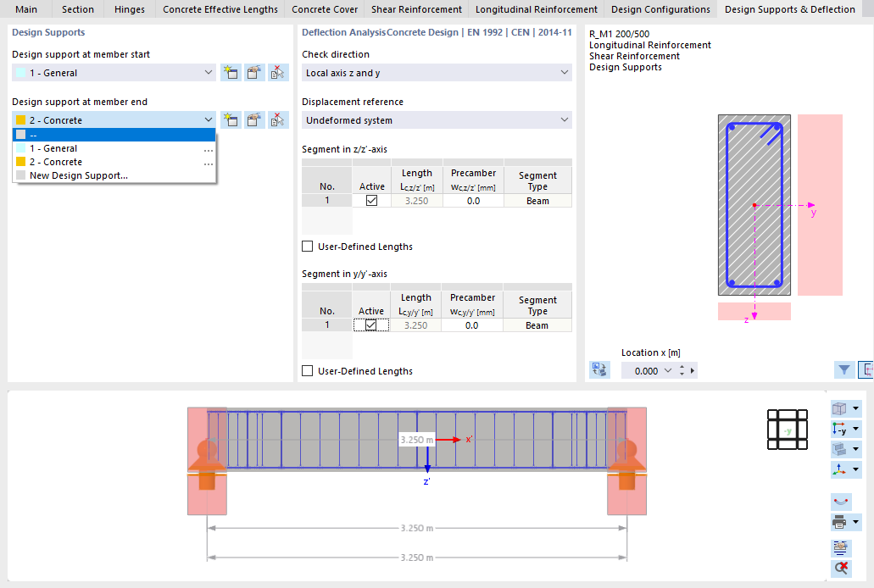Click yellow swatch in 2 - Concrete list option
This screenshot has height=588, width=874.
click(20, 162)
